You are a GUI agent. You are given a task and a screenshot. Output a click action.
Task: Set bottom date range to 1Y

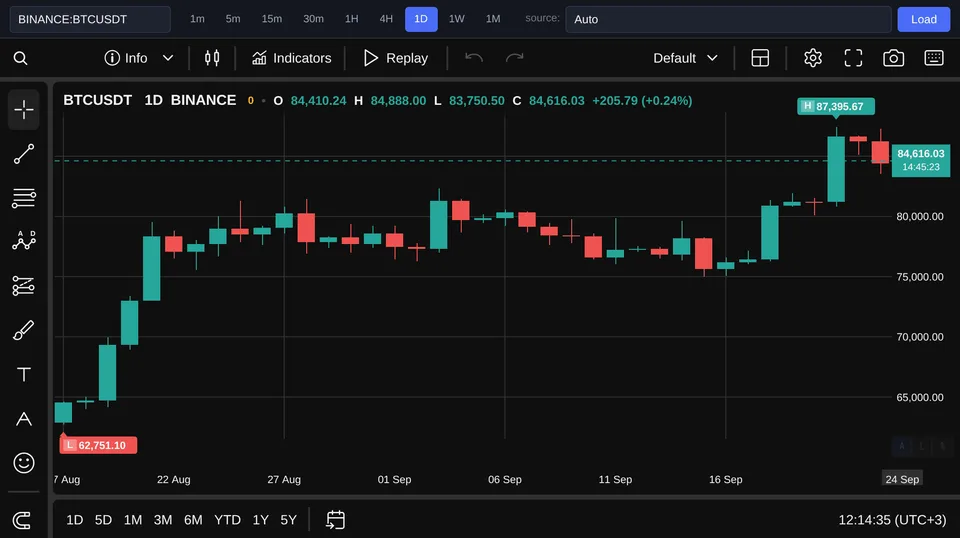pos(261,520)
